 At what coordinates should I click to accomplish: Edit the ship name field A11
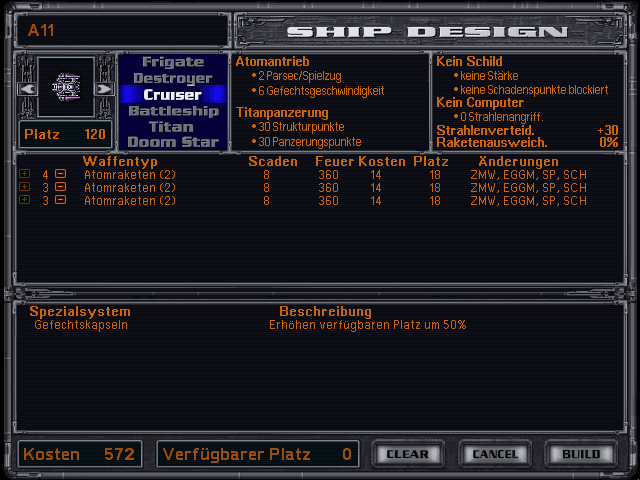(x=122, y=30)
